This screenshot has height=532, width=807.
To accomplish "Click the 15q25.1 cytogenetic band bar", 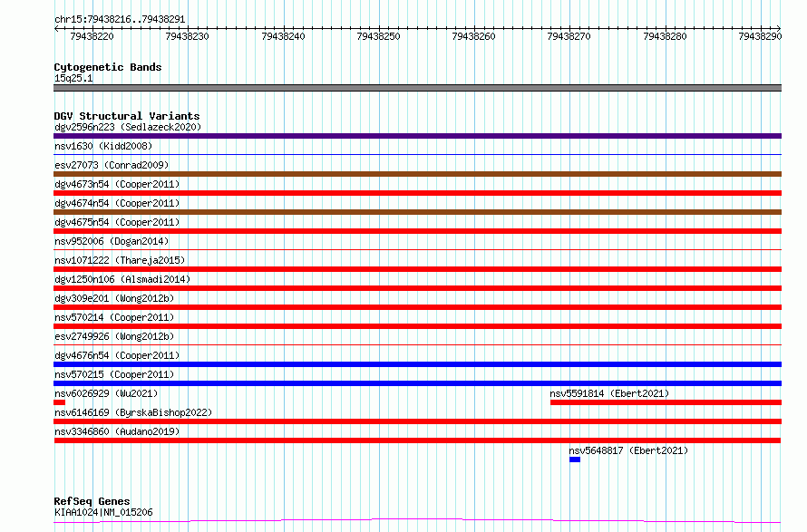I will tap(417, 88).
